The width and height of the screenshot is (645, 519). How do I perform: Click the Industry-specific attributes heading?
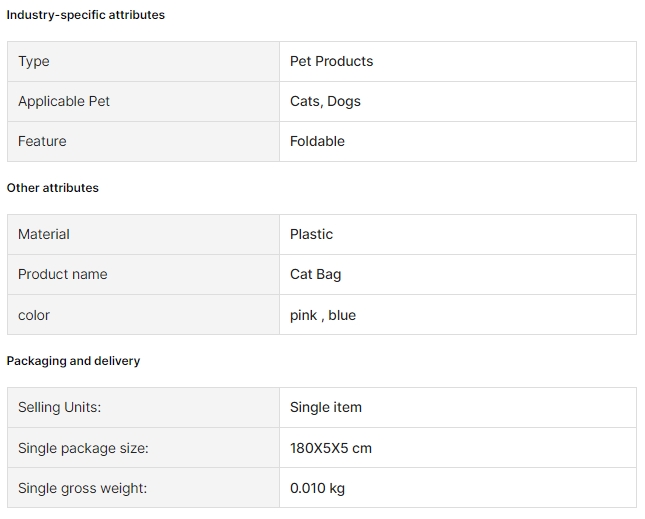point(86,15)
